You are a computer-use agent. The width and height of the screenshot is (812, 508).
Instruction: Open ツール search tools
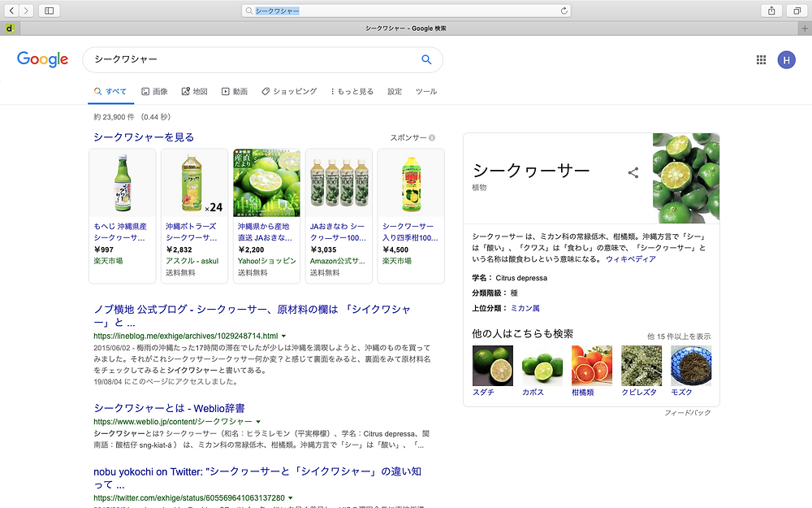click(426, 91)
